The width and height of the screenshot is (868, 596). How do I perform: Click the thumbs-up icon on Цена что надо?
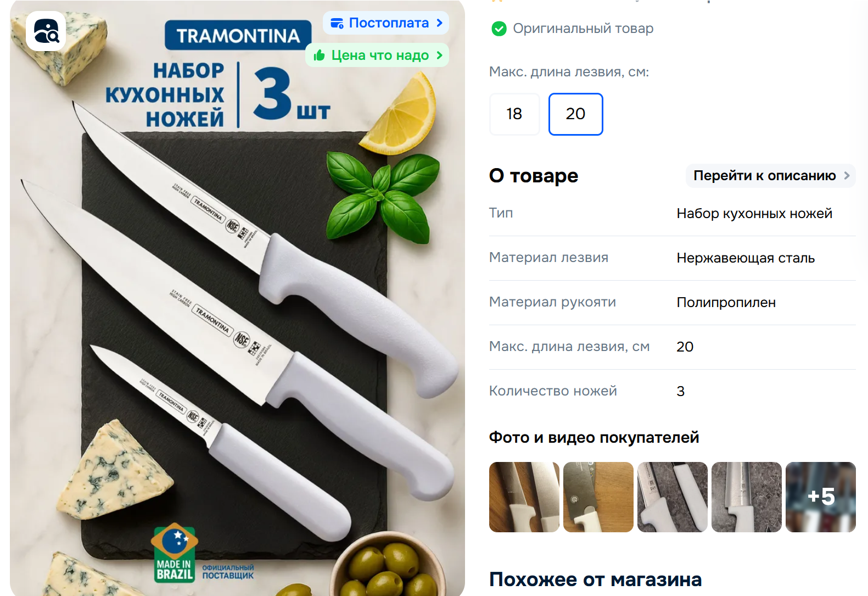click(319, 55)
